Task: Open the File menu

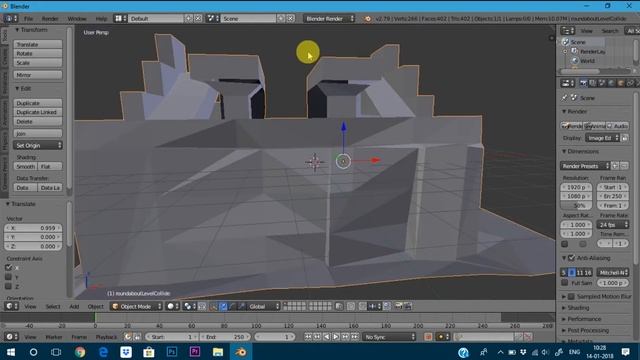Action: click(x=28, y=19)
